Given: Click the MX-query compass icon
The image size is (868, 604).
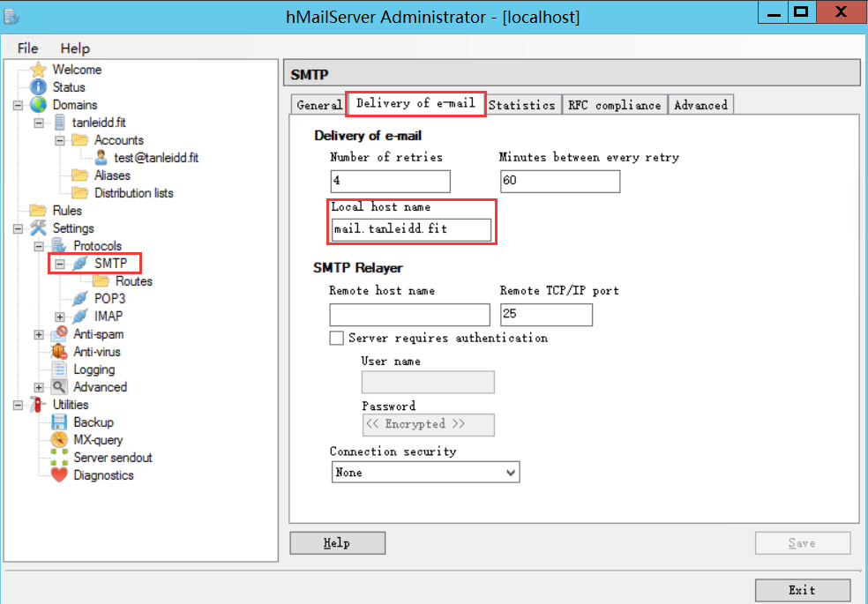Looking at the screenshot, I should (x=59, y=440).
